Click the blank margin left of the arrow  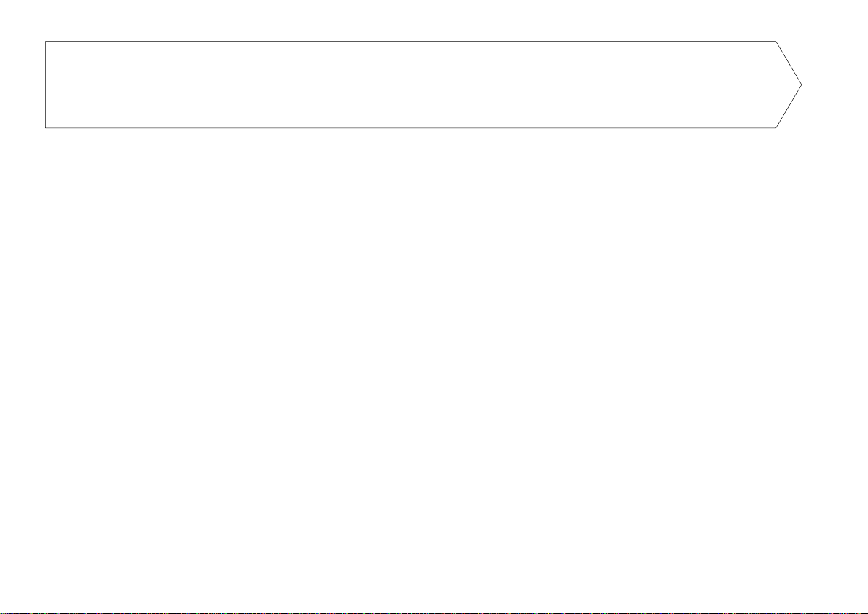point(22,84)
